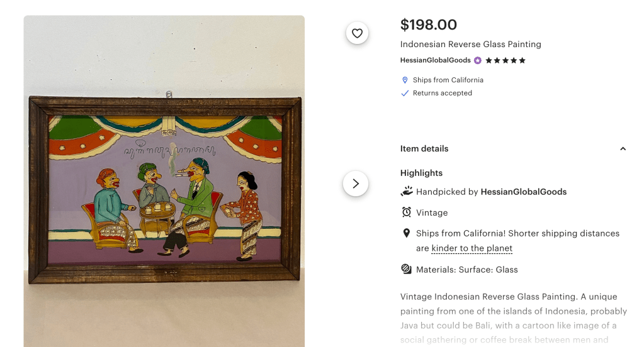
Task: Click the next image arrow button
Action: point(356,184)
